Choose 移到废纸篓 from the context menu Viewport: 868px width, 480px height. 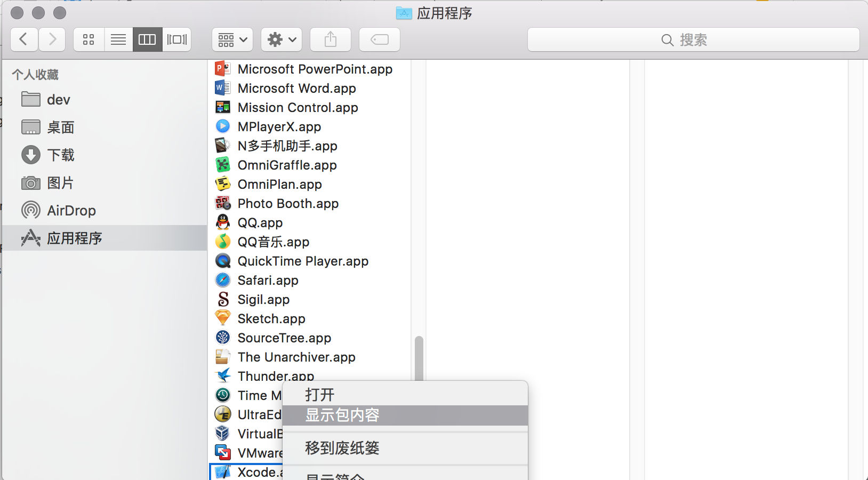click(405, 448)
